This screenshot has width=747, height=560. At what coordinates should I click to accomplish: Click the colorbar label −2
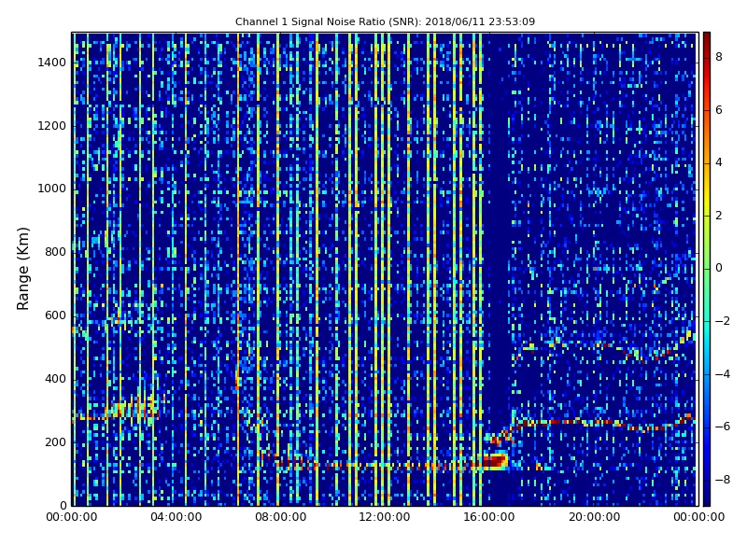723,321
